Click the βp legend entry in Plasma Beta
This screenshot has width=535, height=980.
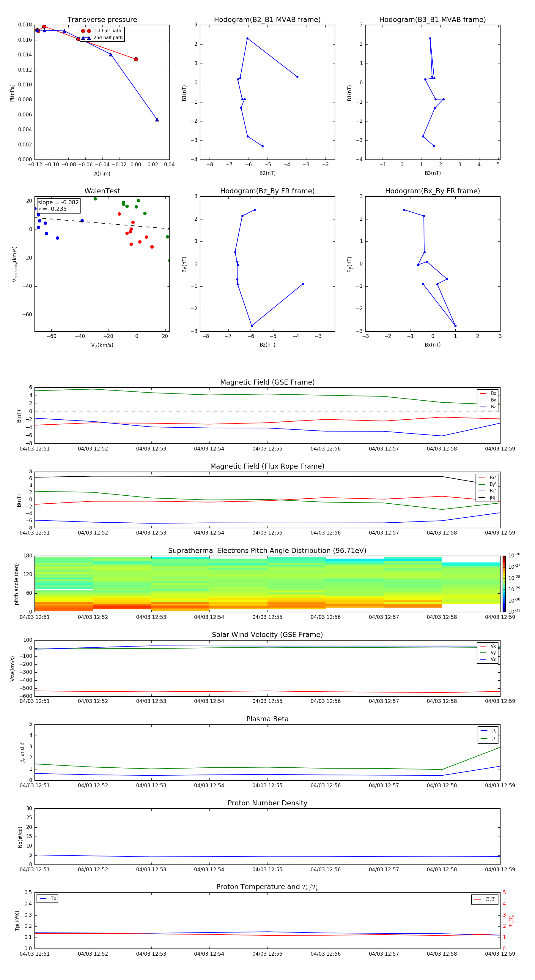(488, 731)
